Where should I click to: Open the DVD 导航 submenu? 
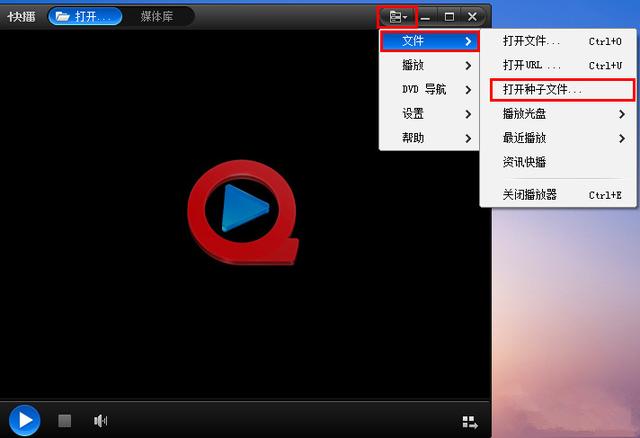(429, 89)
